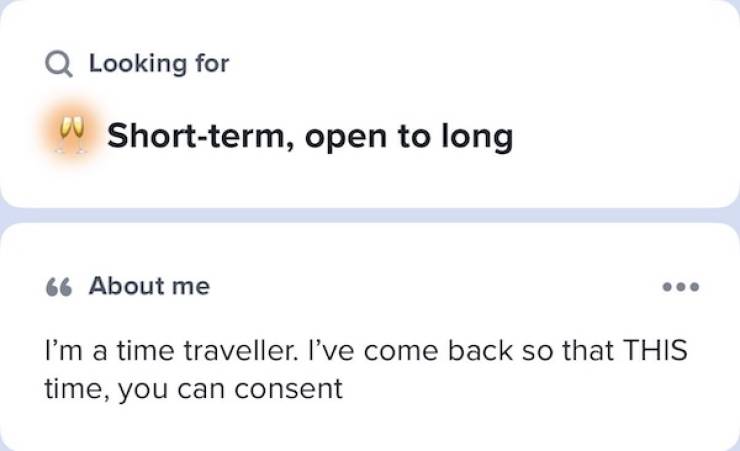This screenshot has height=451, width=740.
Task: Click the quotation mark icon near About me
Action: coord(59,287)
